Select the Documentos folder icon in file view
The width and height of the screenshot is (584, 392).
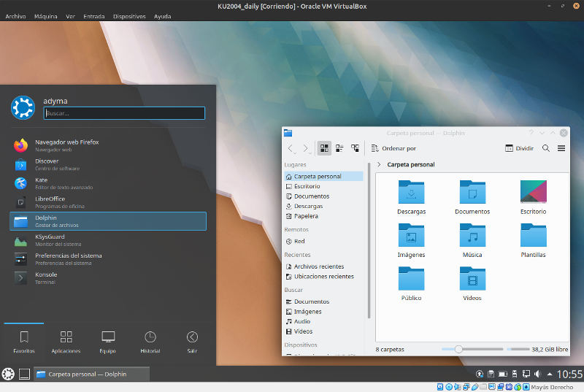click(x=472, y=192)
